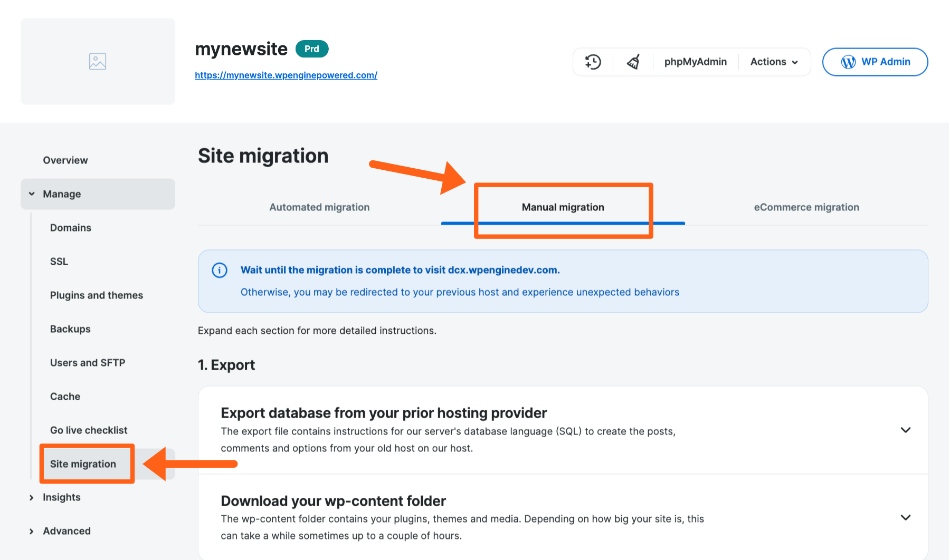950x560 pixels.
Task: Expand the Download your wp-content folder section
Action: (906, 517)
